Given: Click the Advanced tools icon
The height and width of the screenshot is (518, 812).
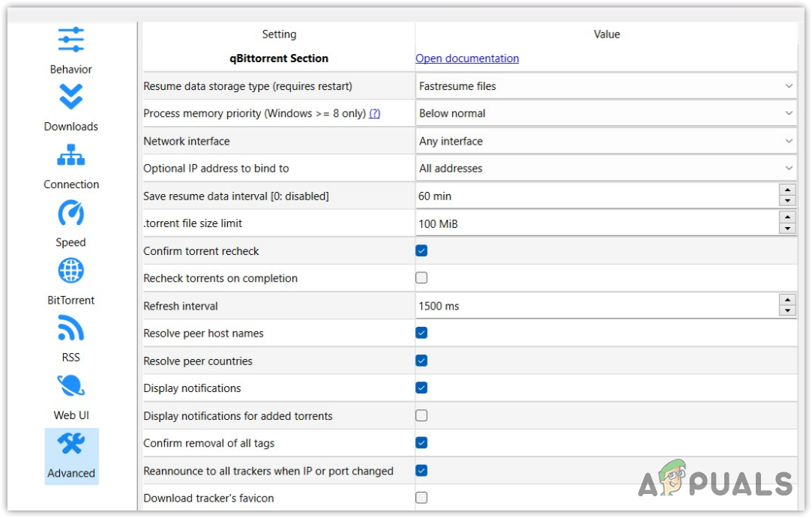Looking at the screenshot, I should click(70, 445).
